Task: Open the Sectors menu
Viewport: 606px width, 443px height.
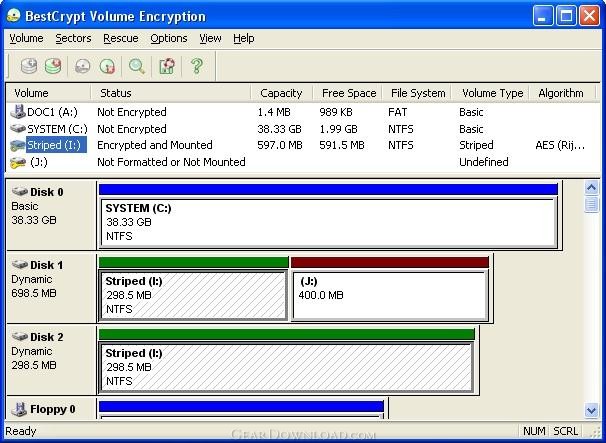Action: pos(73,38)
